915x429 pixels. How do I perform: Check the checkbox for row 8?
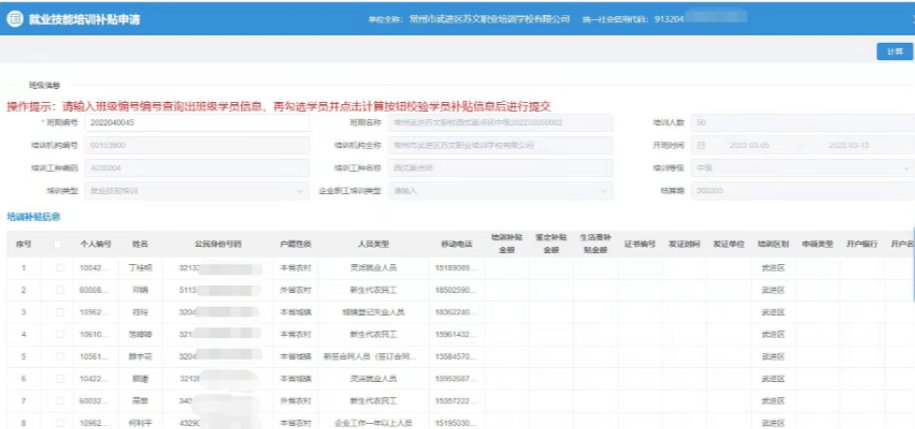click(x=61, y=422)
